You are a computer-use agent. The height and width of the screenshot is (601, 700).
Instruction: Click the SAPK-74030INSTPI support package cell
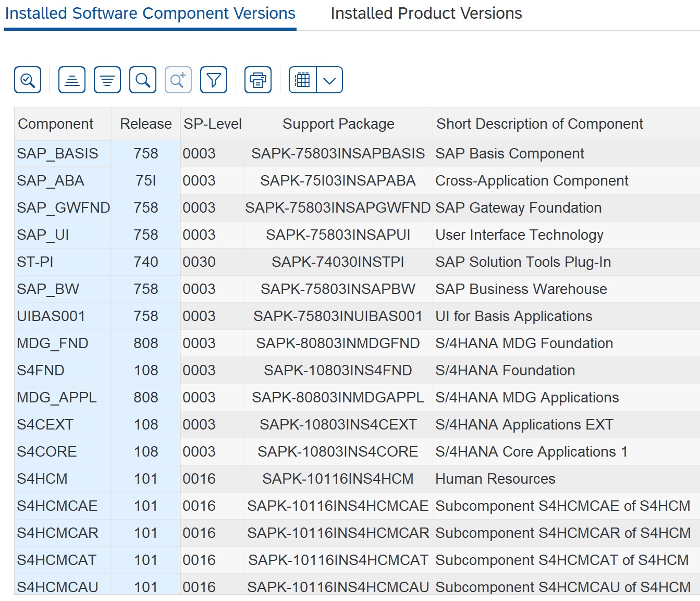pyautogui.click(x=338, y=262)
